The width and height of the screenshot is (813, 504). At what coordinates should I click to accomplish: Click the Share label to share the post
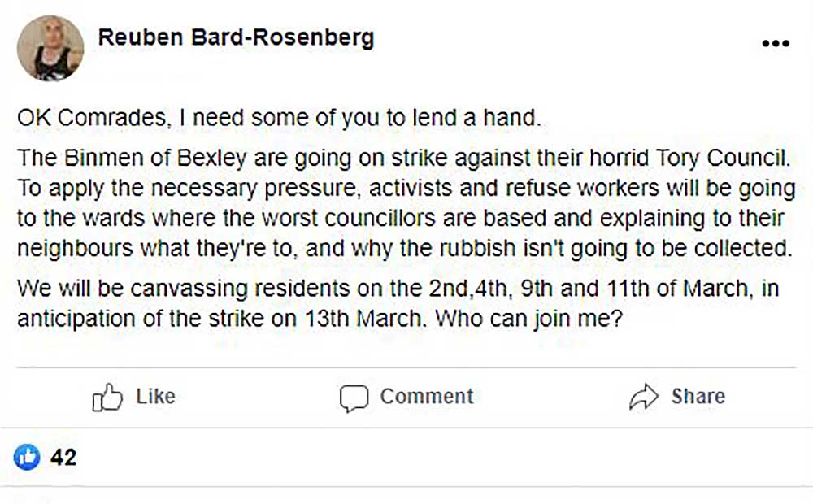(699, 397)
